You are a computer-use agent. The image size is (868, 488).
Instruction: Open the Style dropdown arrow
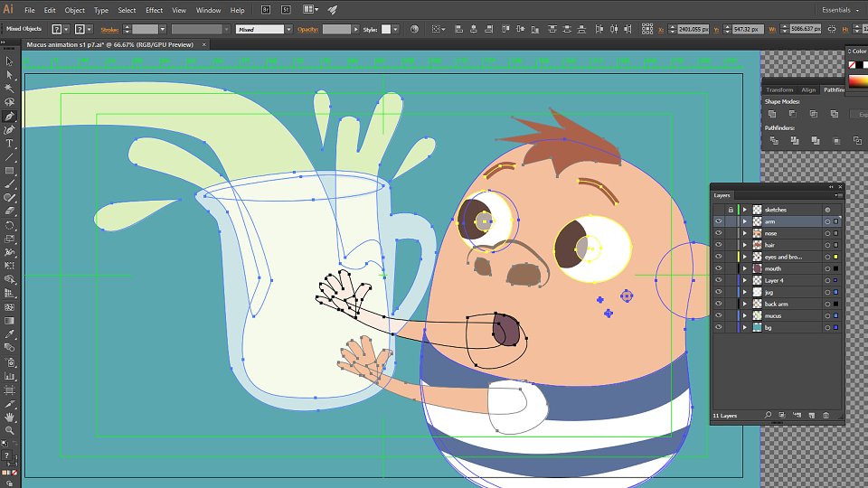coord(395,29)
